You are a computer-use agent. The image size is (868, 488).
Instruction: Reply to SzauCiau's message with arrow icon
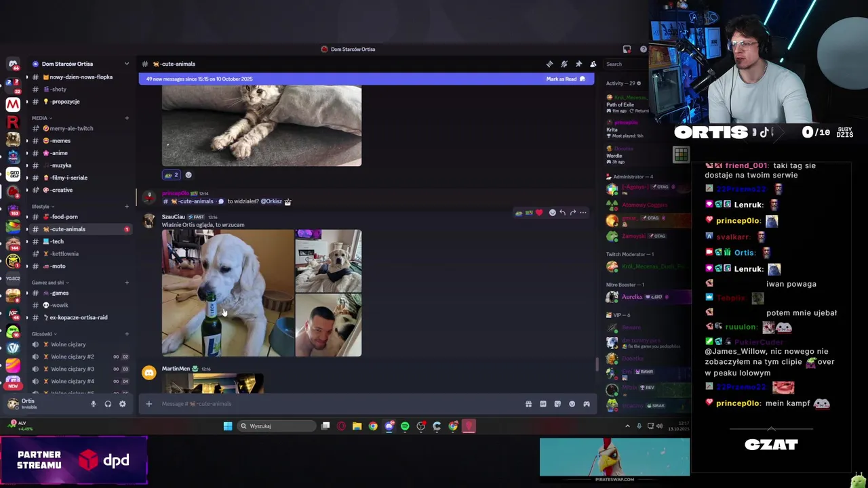(x=562, y=213)
